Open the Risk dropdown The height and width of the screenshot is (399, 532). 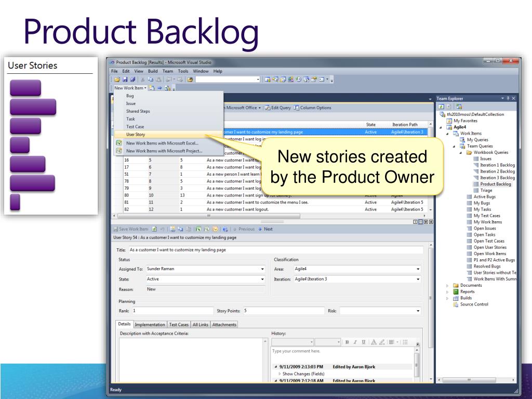pos(418,311)
